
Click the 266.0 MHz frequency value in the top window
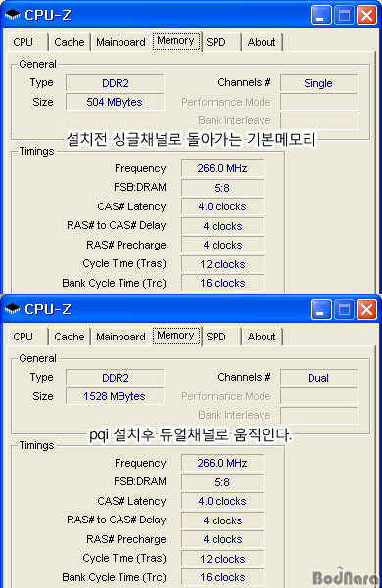pyautogui.click(x=223, y=168)
